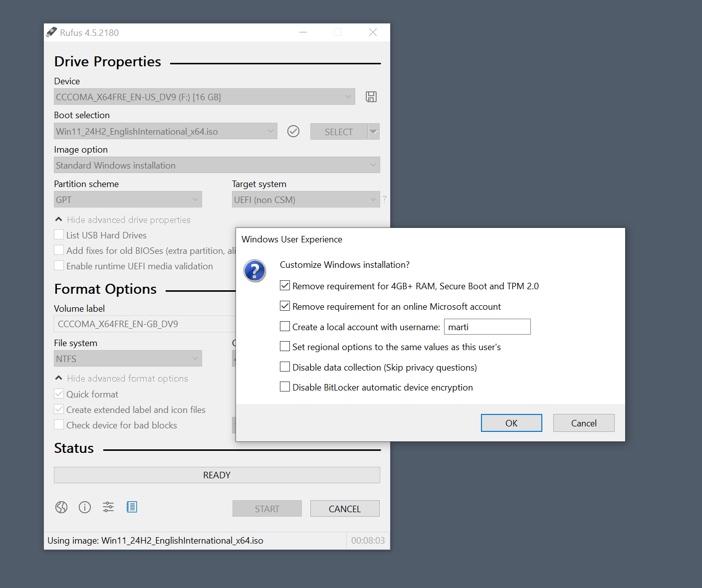
Task: Open the Device dropdown
Action: point(205,97)
